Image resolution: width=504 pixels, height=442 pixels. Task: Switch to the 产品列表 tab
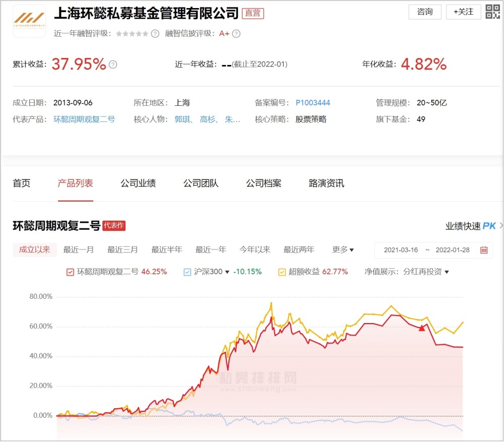click(x=75, y=183)
